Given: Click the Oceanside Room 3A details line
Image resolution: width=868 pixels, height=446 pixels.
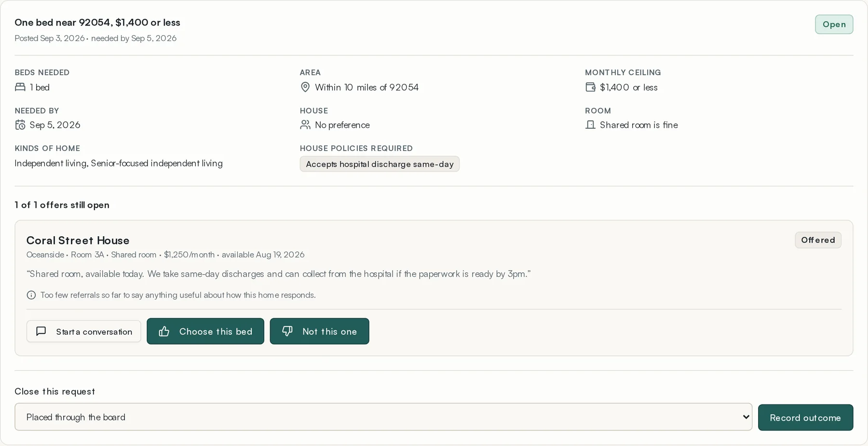Looking at the screenshot, I should click(x=165, y=255).
